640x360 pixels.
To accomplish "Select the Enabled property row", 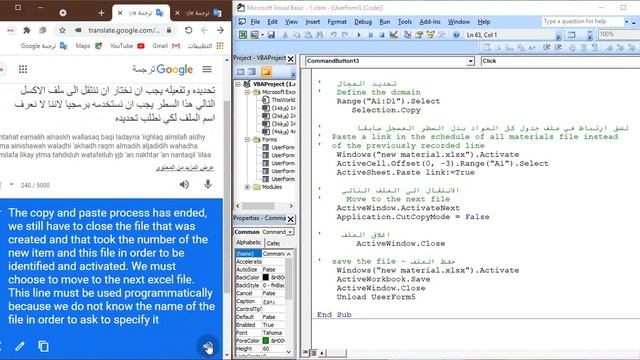I will click(261, 325).
